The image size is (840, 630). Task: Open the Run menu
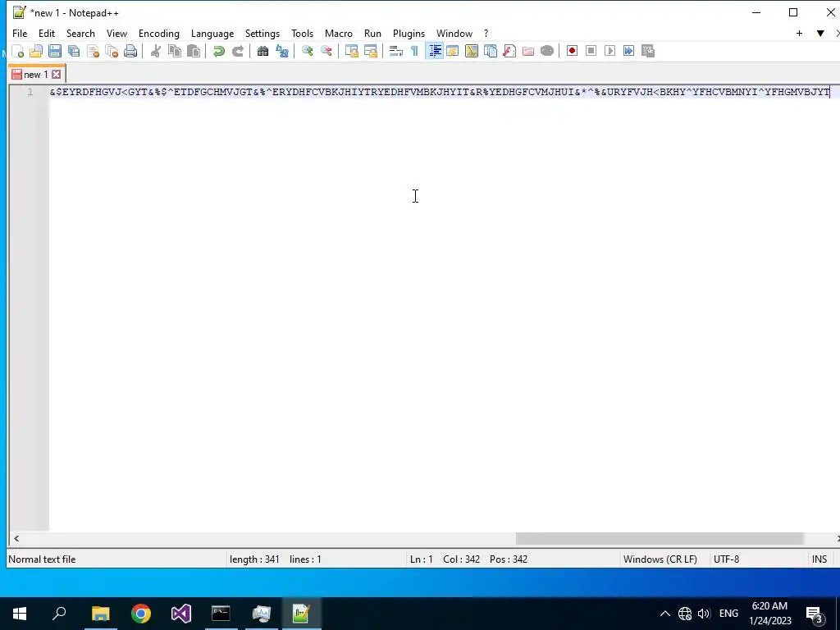tap(373, 33)
